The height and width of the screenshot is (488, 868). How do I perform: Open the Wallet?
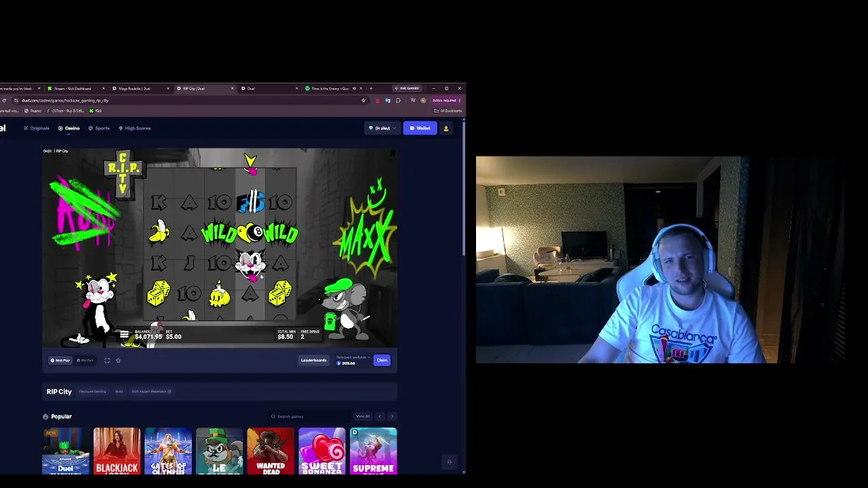(x=420, y=128)
